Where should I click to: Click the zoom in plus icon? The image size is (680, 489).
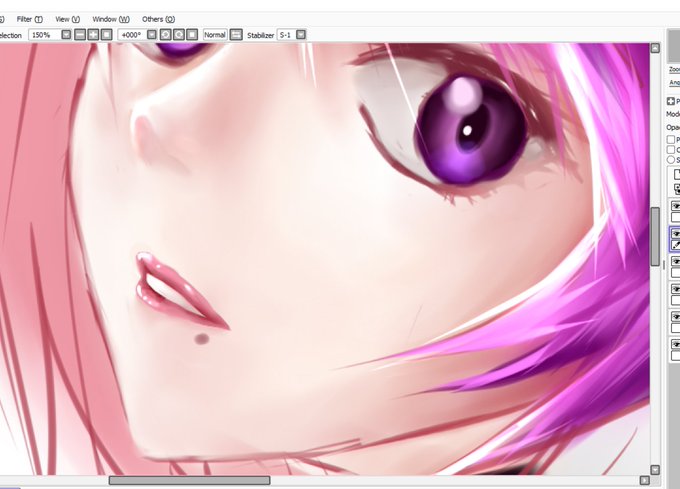[93, 35]
